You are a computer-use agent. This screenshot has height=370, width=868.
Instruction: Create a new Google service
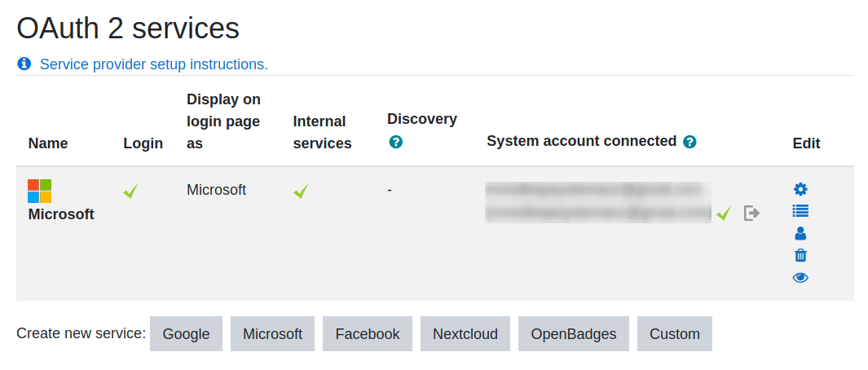[186, 334]
